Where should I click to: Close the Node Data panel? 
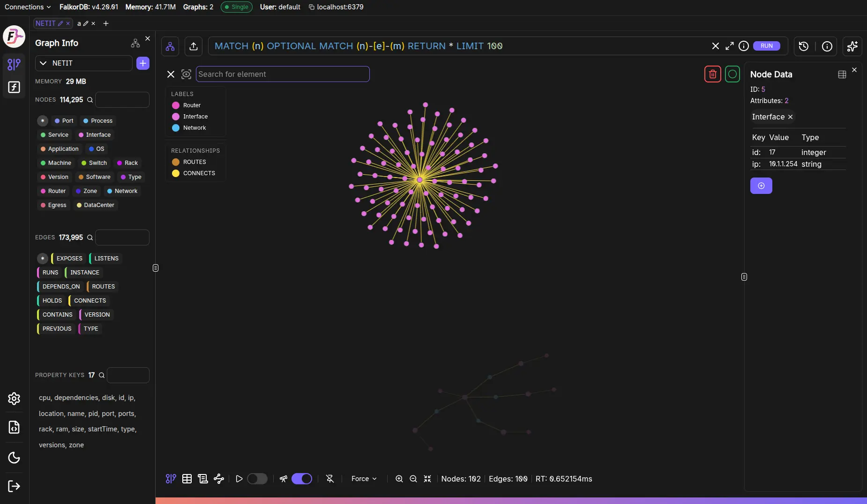point(854,70)
